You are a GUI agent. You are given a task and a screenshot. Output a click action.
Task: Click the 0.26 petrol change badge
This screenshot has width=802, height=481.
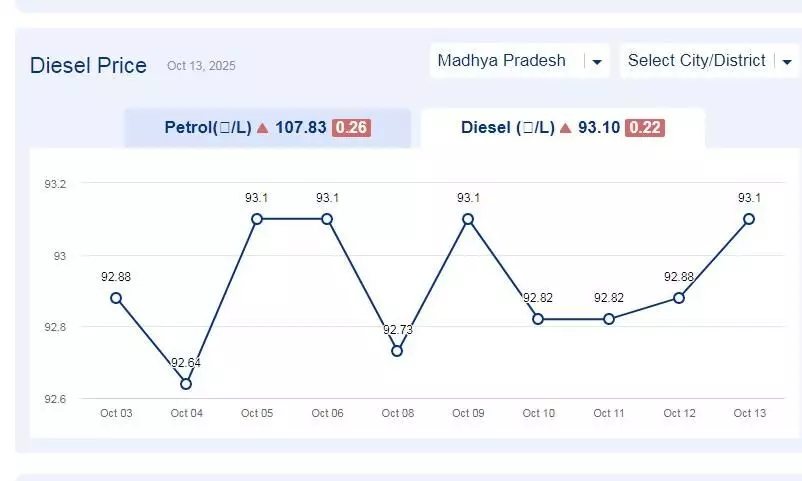click(x=351, y=128)
